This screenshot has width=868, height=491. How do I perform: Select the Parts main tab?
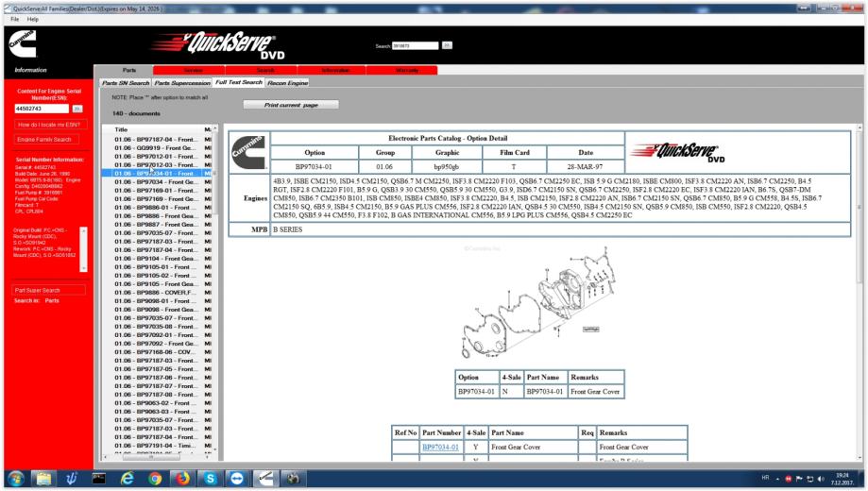129,70
